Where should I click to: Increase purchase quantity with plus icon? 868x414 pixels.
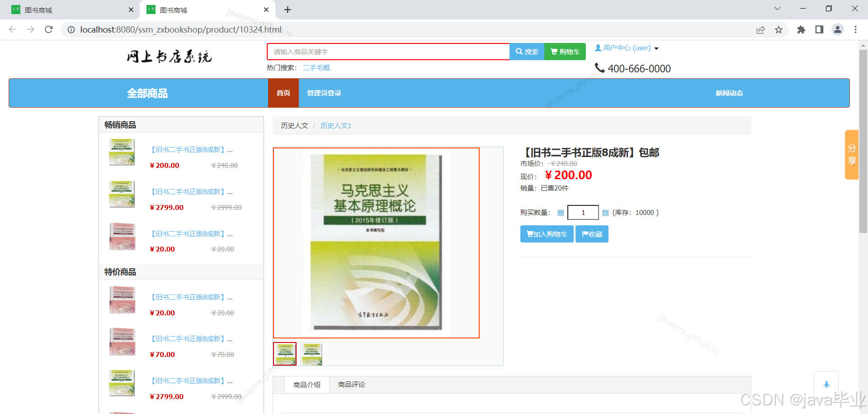coord(605,213)
